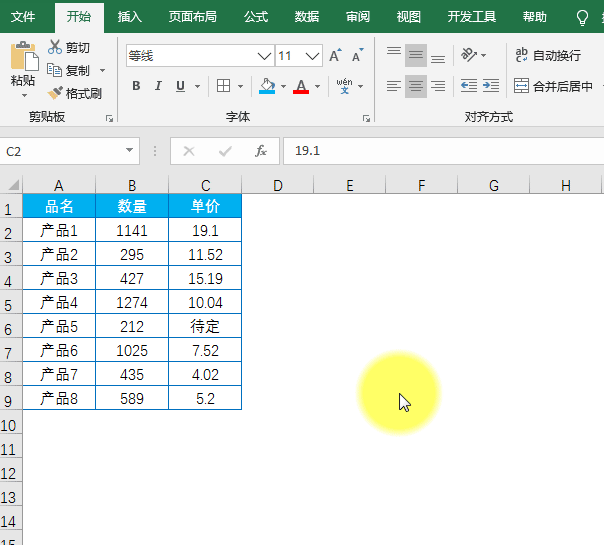
Task: Expand the Copy options arrow
Action: 102,70
